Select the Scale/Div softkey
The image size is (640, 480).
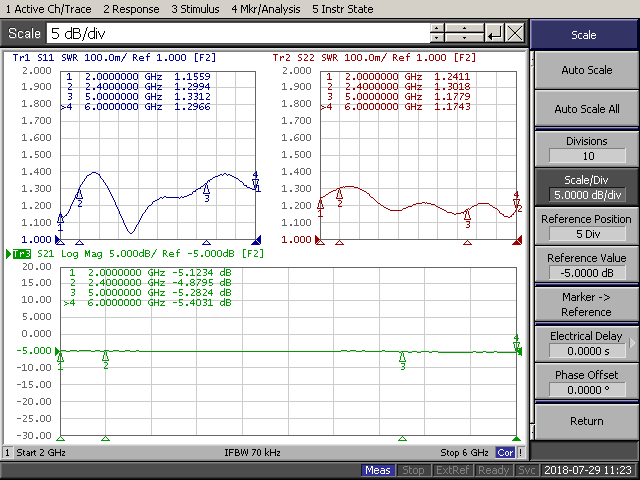click(587, 187)
